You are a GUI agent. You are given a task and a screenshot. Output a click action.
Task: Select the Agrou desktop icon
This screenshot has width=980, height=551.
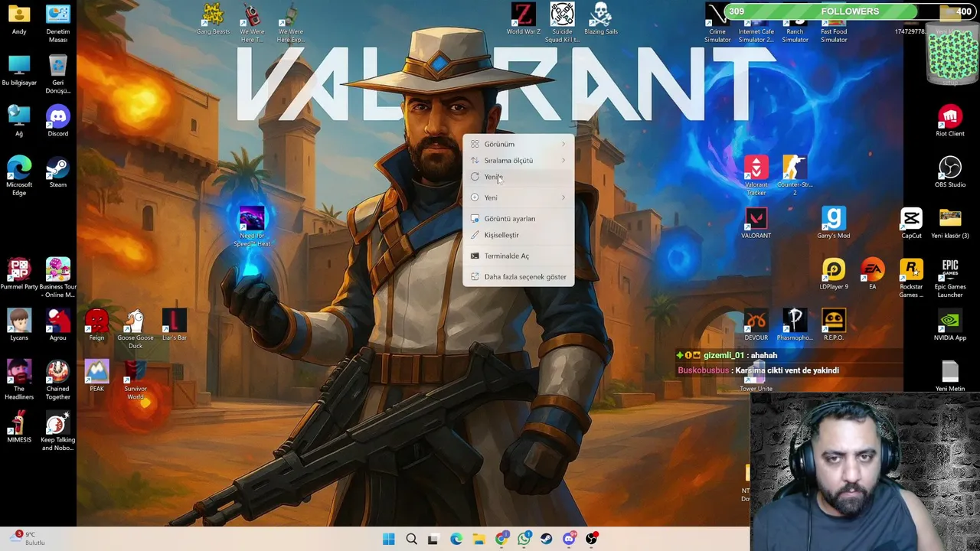pos(57,325)
